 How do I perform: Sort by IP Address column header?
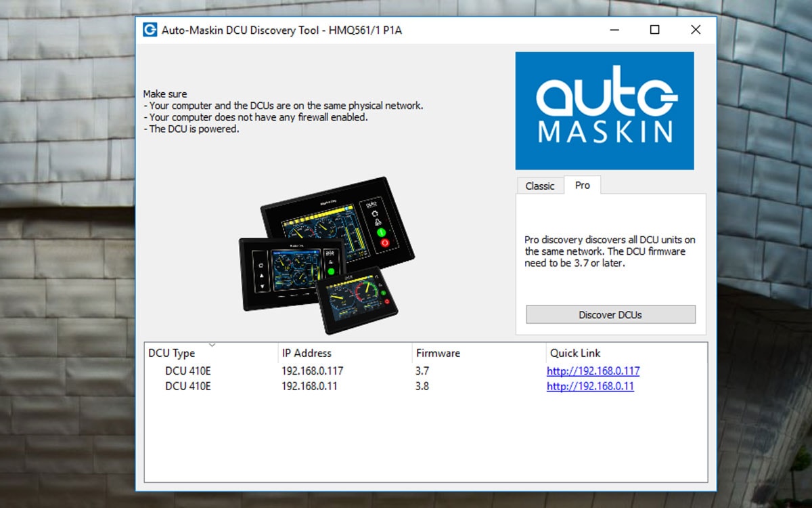(x=345, y=353)
